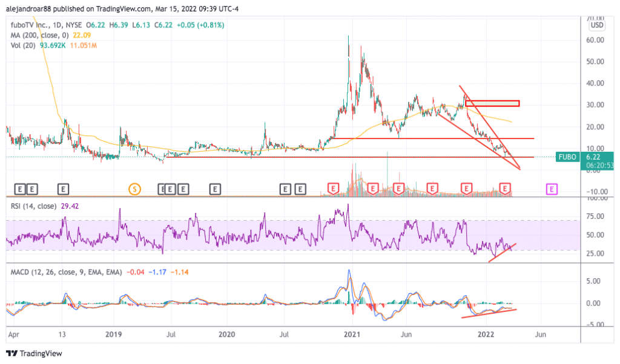The image size is (620, 364).
Task: Click the RSI value 29.42
Action: [x=70, y=206]
